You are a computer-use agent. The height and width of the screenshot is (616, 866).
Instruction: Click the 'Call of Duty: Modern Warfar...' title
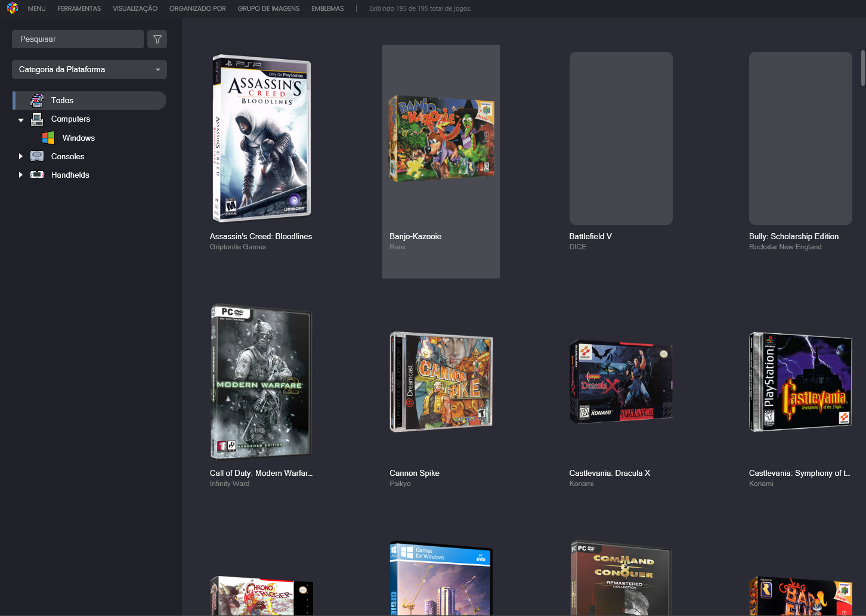261,473
